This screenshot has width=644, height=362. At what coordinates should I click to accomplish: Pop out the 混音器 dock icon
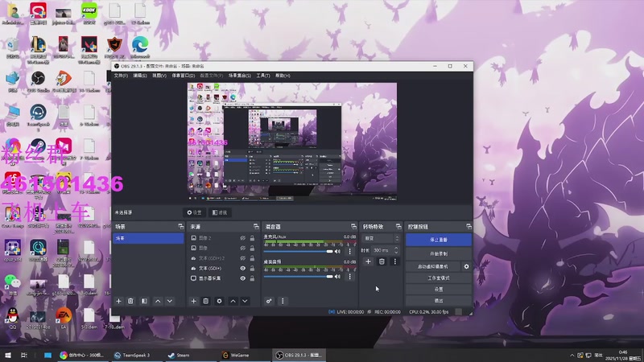pyautogui.click(x=353, y=227)
